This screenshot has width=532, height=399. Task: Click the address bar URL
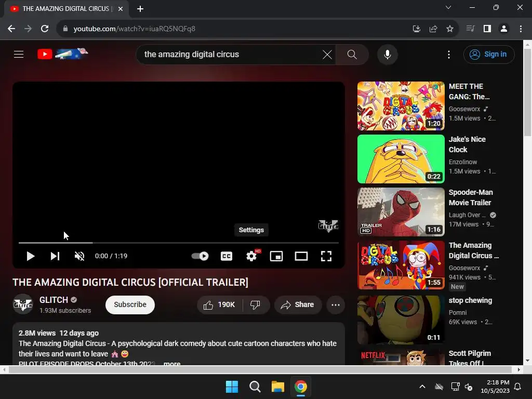click(135, 29)
